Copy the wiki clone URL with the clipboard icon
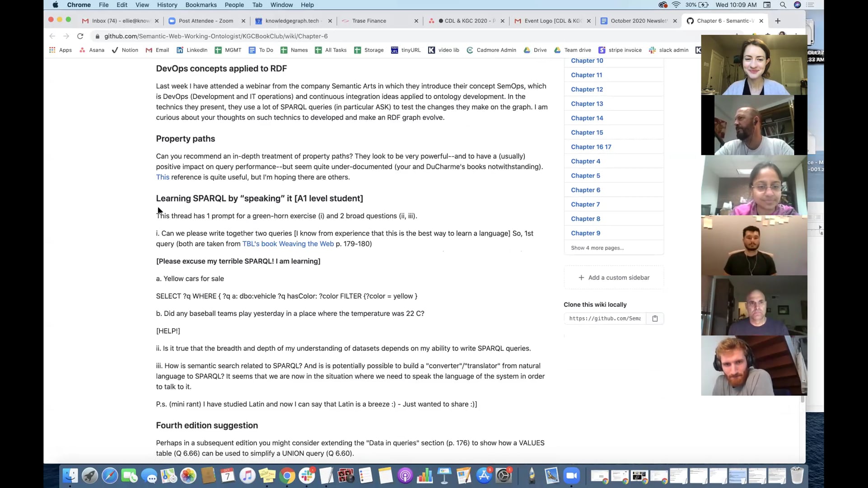The height and width of the screenshot is (488, 868). [655, 319]
